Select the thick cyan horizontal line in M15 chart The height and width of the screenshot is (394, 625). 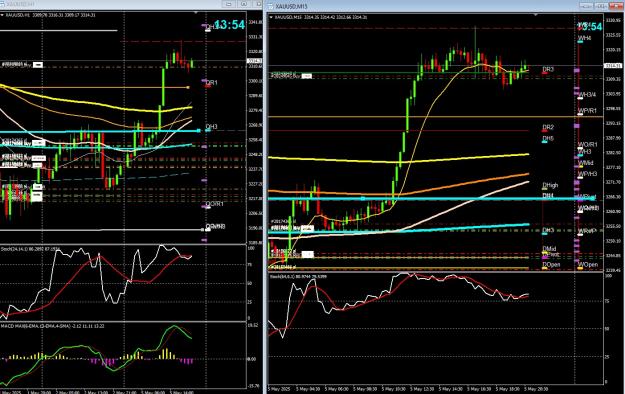(x=430, y=199)
